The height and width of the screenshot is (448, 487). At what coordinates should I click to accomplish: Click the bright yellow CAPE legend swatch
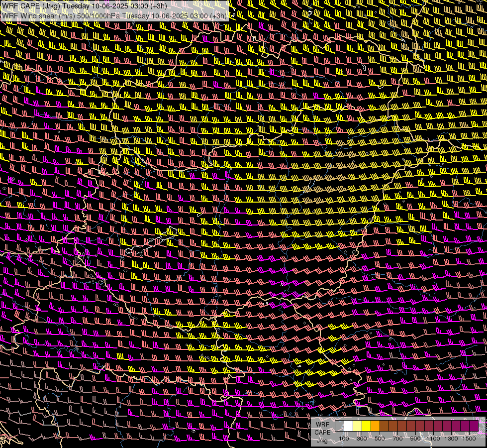367,426
